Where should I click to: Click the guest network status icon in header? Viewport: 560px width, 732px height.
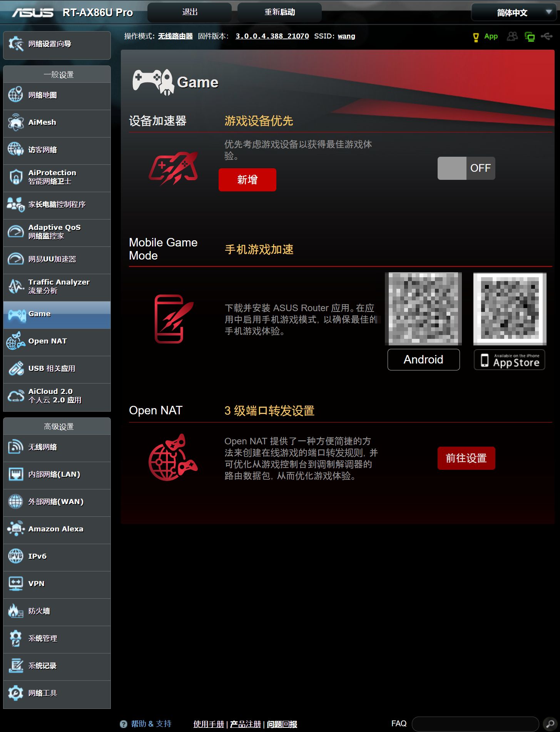(512, 36)
